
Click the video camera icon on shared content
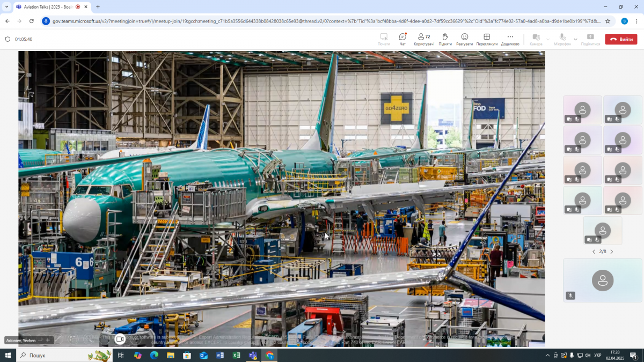click(x=120, y=339)
